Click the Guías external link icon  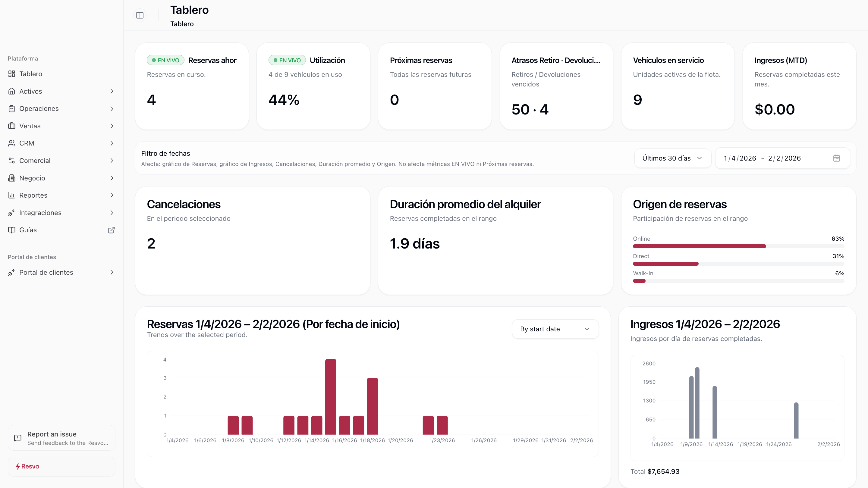coord(111,230)
